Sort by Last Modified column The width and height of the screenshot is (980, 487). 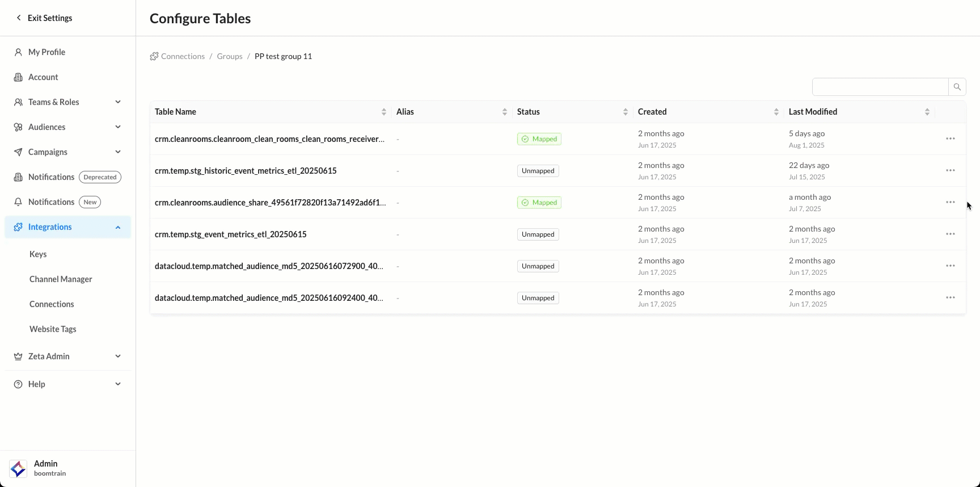tap(927, 112)
